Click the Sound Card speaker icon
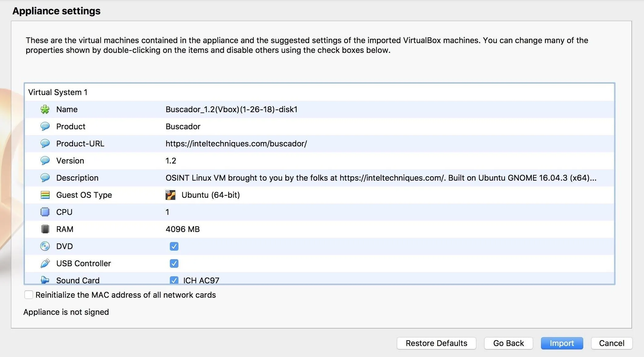 [45, 280]
